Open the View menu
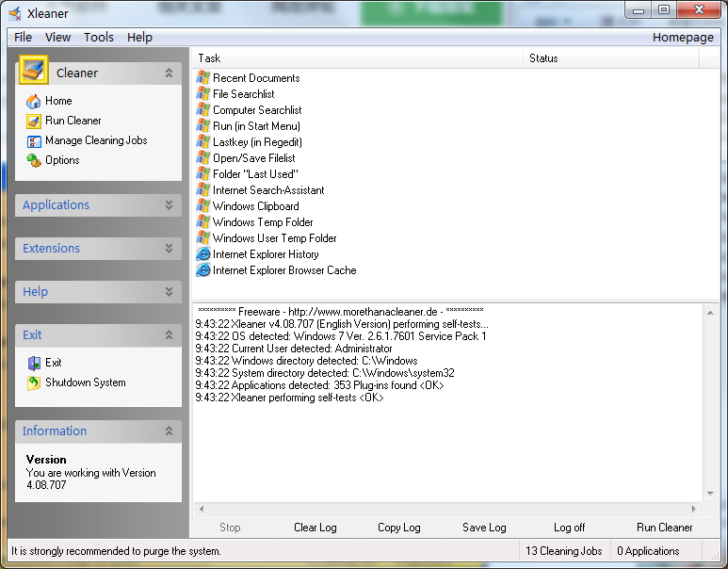The image size is (728, 569). tap(57, 37)
